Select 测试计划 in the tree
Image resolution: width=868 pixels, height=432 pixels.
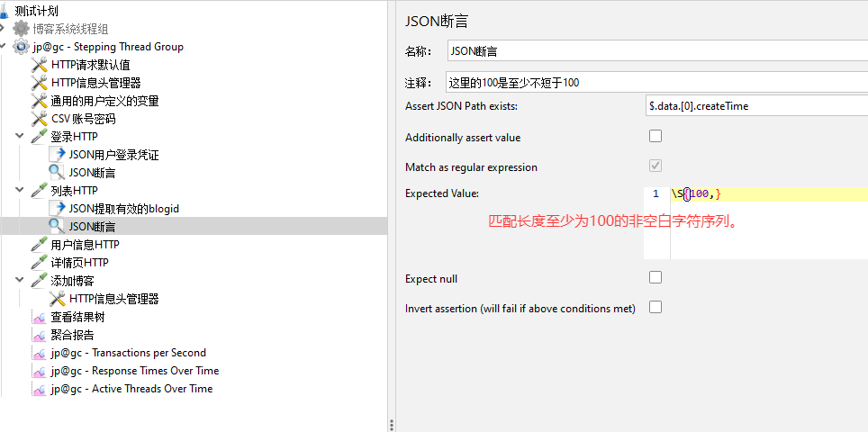coord(37,11)
